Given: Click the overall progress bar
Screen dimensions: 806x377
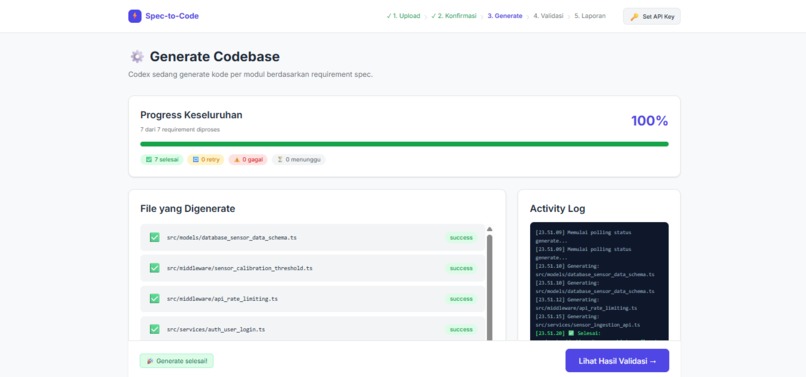Looking at the screenshot, I should (404, 144).
